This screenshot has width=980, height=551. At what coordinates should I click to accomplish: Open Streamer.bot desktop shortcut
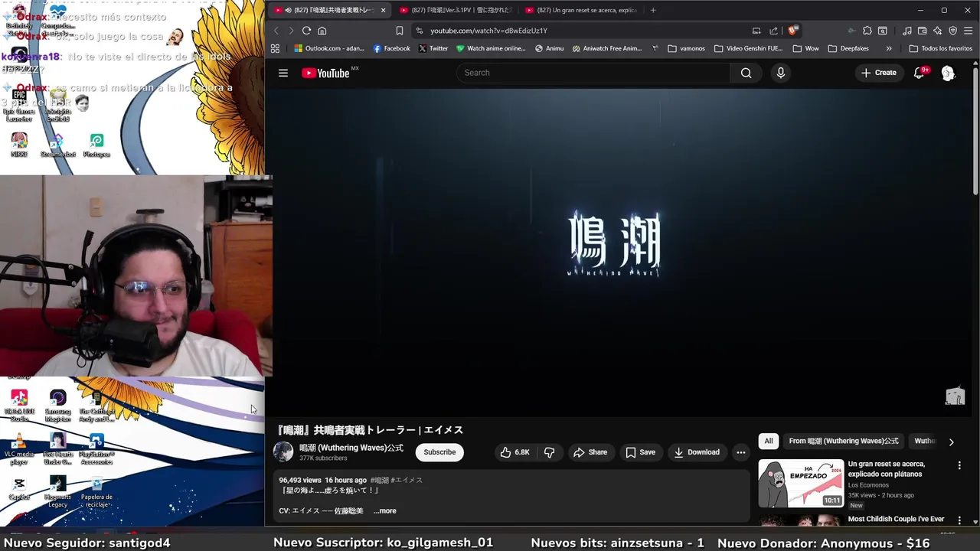[x=57, y=145]
